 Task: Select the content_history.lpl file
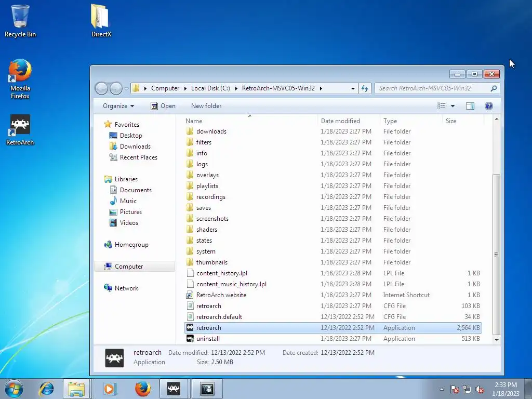click(221, 273)
